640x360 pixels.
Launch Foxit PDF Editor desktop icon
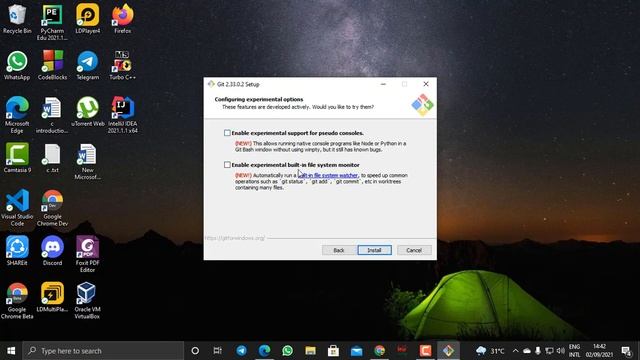(x=87, y=254)
